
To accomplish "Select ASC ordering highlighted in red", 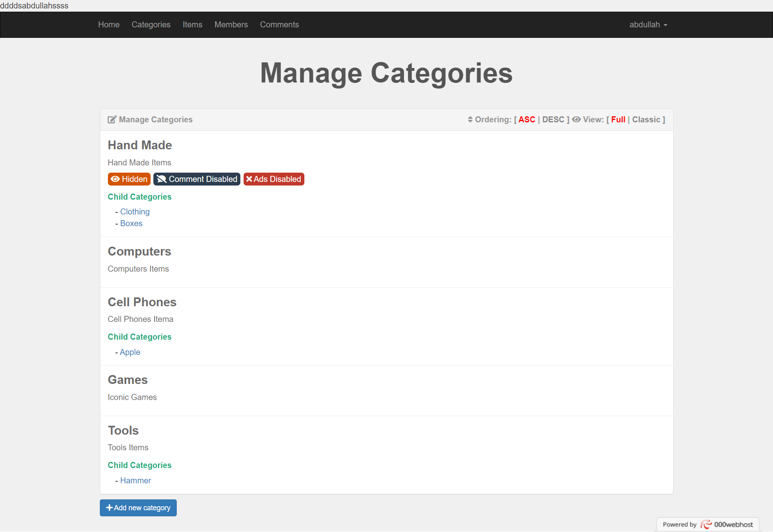I will tap(526, 120).
